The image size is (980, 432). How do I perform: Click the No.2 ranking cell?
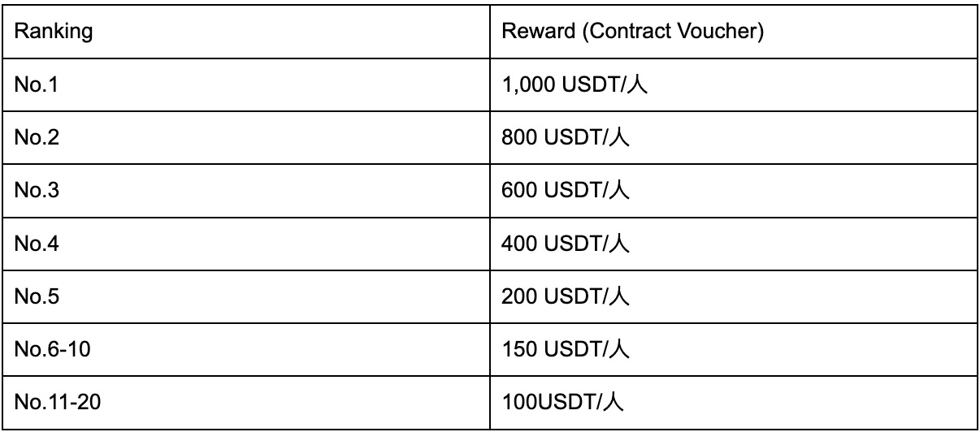[x=245, y=137]
